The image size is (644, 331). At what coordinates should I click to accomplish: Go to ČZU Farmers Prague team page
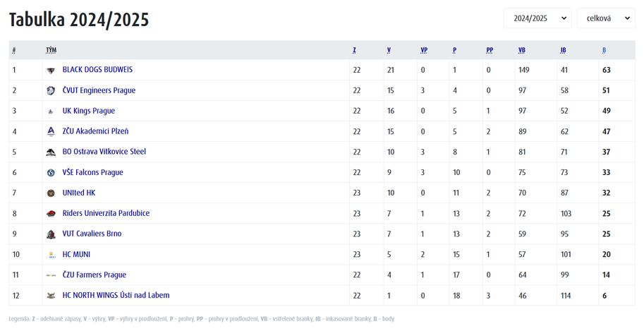click(x=94, y=275)
